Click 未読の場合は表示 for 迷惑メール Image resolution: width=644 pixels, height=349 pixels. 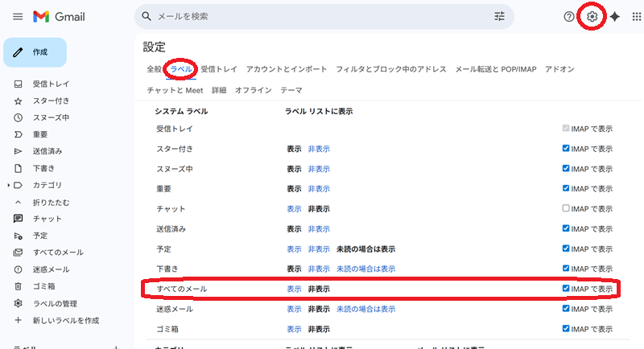click(x=366, y=310)
